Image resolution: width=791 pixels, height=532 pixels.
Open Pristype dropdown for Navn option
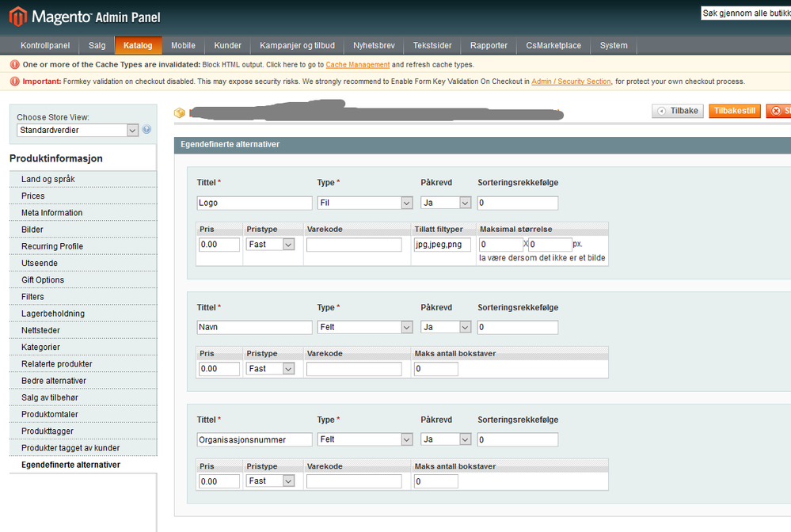click(270, 369)
